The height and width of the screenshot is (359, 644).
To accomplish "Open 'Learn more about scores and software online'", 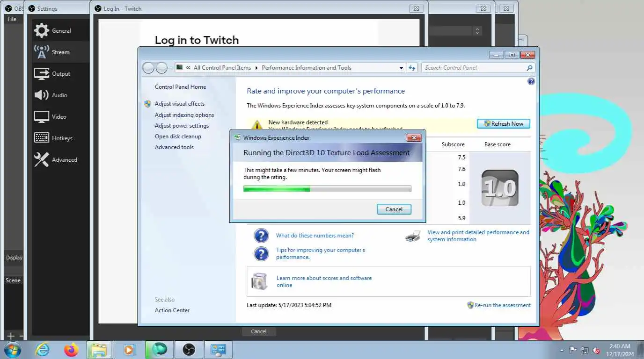I will pyautogui.click(x=324, y=281).
